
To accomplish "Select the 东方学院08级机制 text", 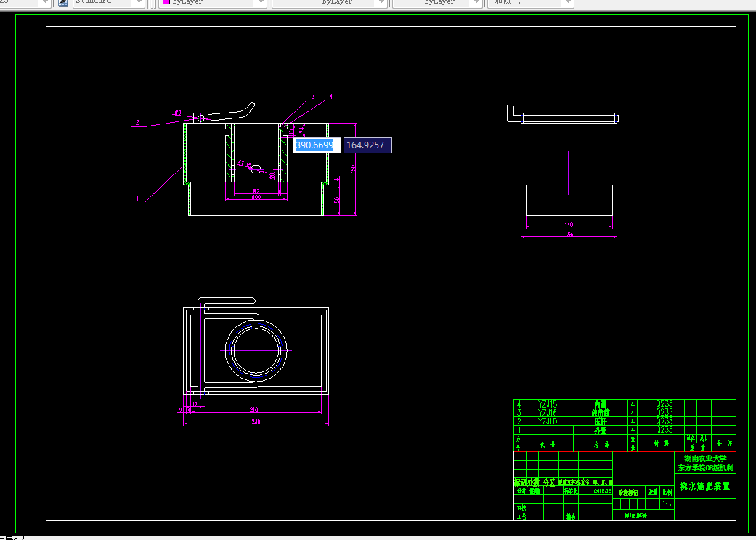I will pos(705,467).
